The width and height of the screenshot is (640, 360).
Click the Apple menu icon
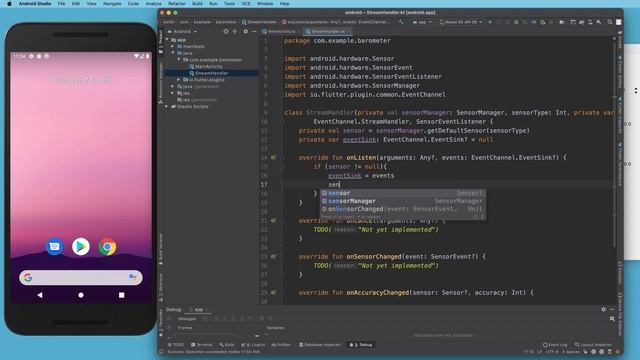pos(9,4)
